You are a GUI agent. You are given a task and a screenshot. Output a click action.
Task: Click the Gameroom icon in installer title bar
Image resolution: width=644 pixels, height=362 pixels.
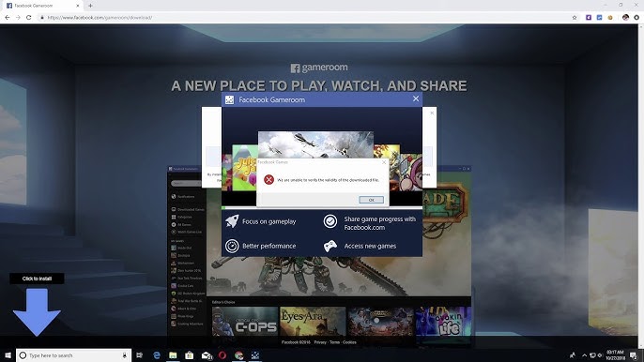[230, 99]
